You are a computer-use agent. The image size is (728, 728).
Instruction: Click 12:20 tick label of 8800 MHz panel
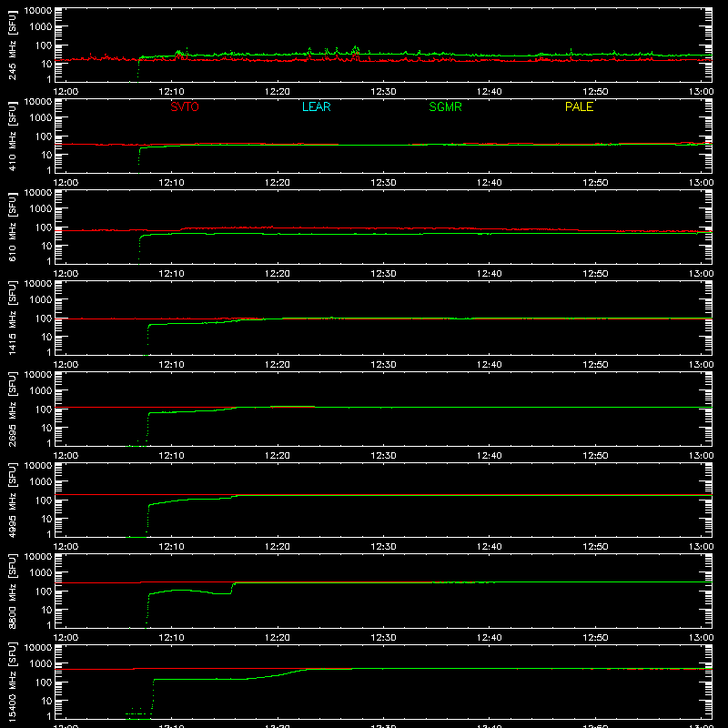tap(278, 638)
